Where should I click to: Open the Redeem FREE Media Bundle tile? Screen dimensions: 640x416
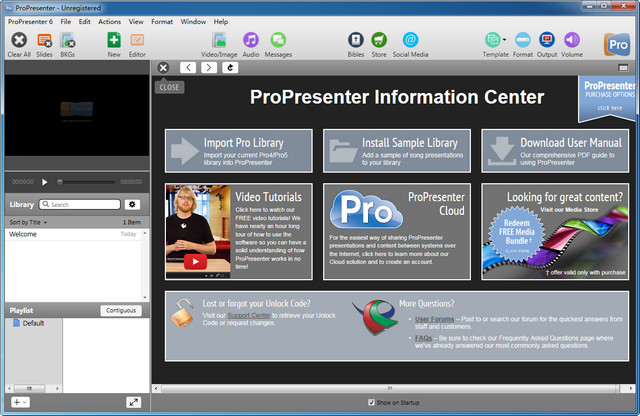coord(517,234)
